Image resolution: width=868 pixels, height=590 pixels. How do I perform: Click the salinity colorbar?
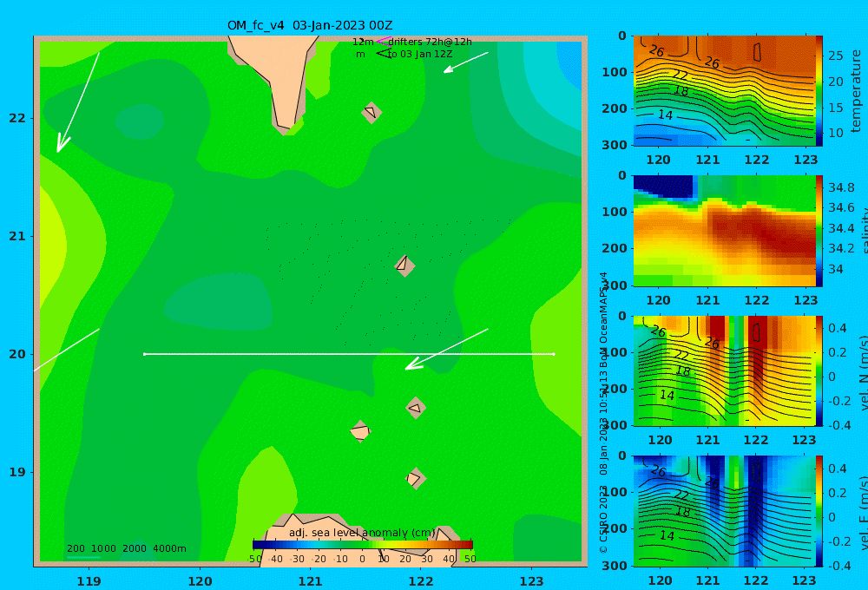pyautogui.click(x=819, y=231)
